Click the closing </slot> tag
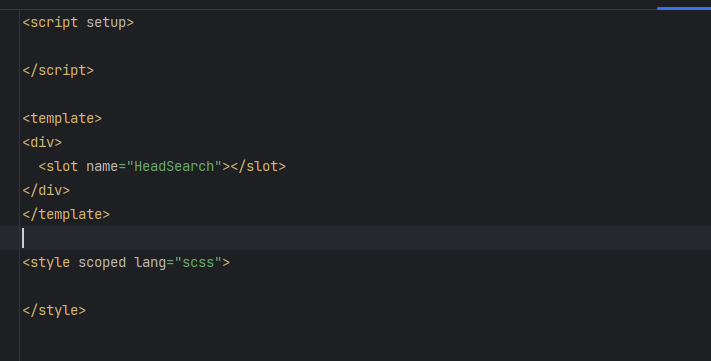Viewport: 711px width, 361px height. 258,166
